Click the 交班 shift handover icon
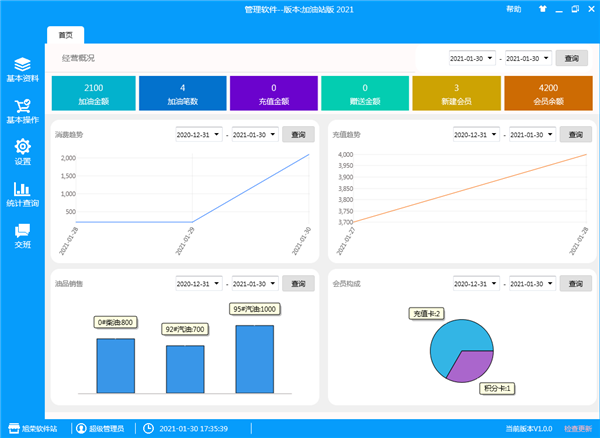The image size is (600, 438). point(22,230)
